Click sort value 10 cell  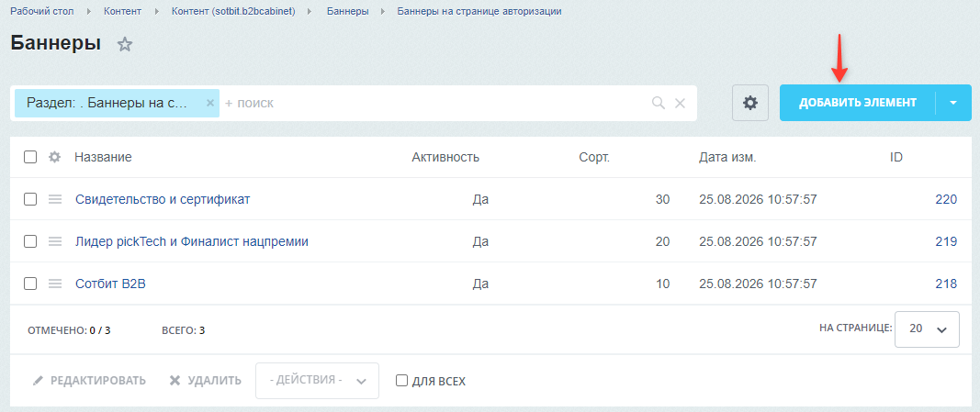click(x=662, y=284)
